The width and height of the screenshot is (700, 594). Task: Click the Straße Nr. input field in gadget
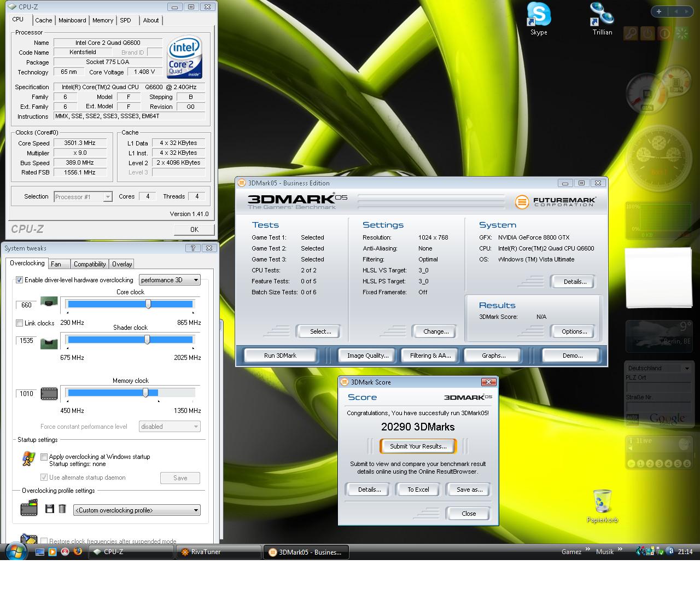pyautogui.click(x=658, y=407)
